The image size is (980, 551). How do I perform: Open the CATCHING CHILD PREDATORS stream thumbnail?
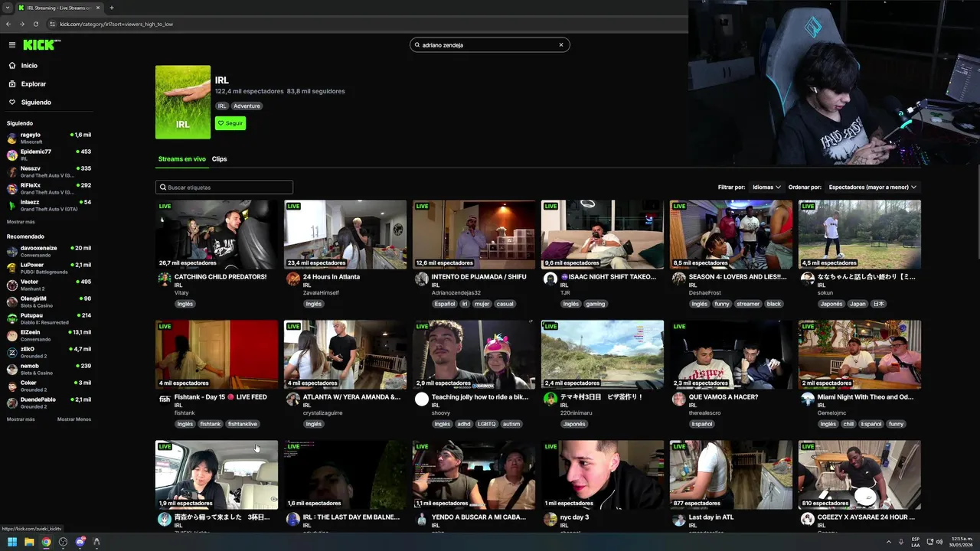(217, 234)
